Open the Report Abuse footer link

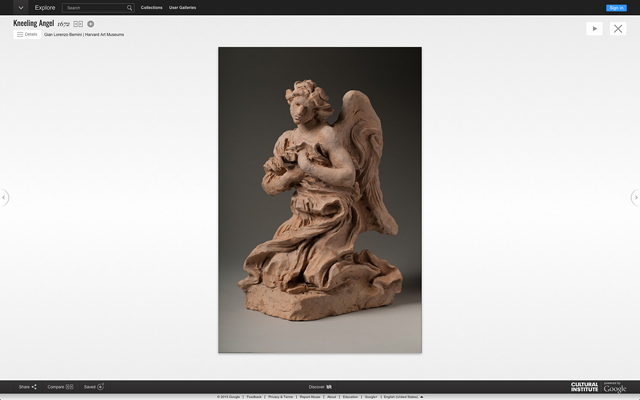pyautogui.click(x=310, y=397)
